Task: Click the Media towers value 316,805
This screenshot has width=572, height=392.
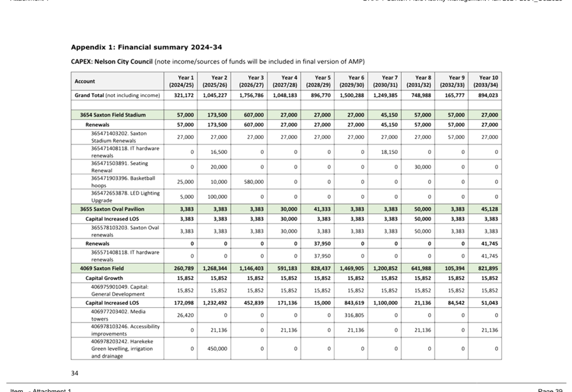Action: [354, 315]
